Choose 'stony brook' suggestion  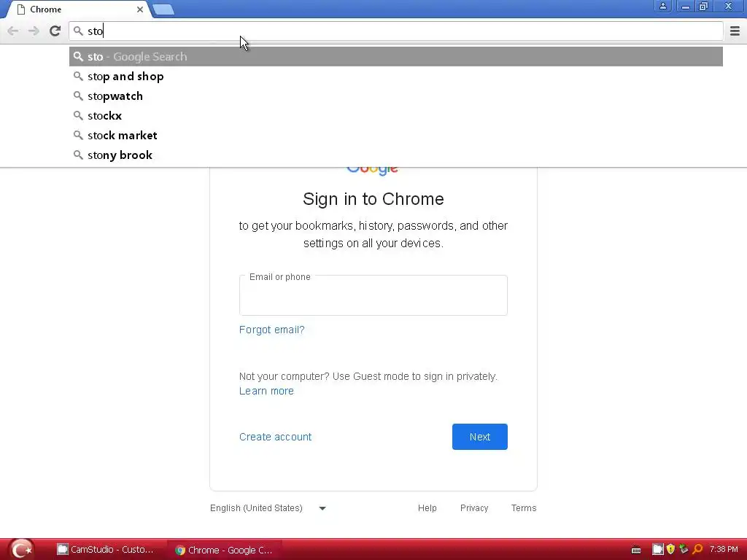click(396, 155)
